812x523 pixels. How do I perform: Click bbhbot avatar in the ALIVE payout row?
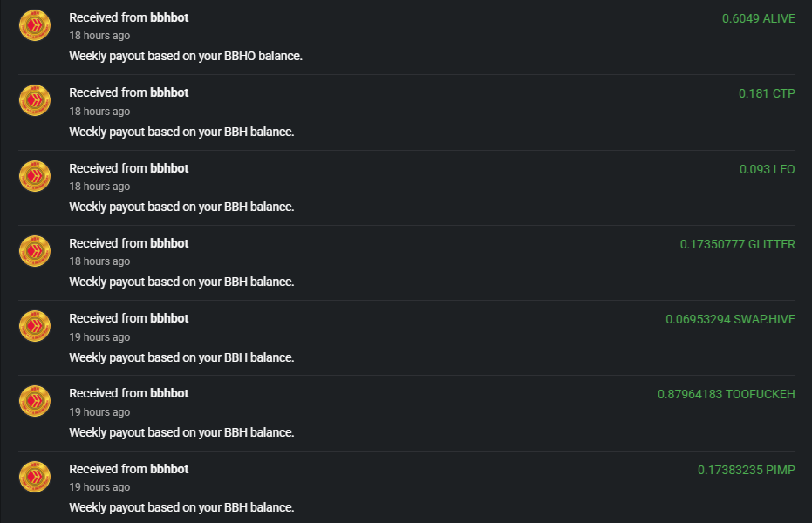(35, 25)
